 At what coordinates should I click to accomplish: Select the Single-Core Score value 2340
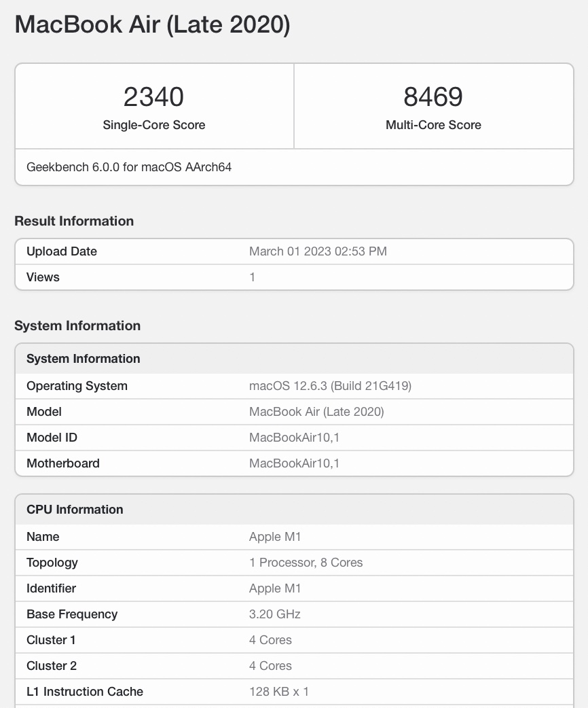pyautogui.click(x=154, y=96)
